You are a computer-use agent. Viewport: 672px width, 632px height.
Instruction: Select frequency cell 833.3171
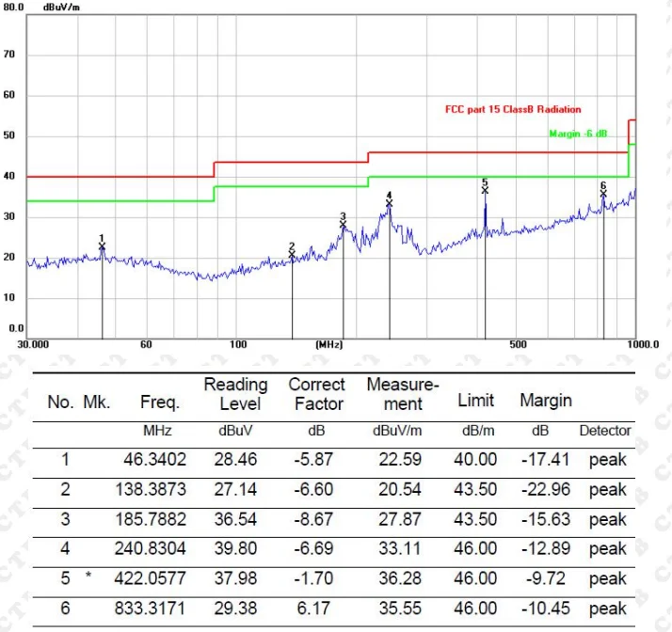[x=151, y=608]
